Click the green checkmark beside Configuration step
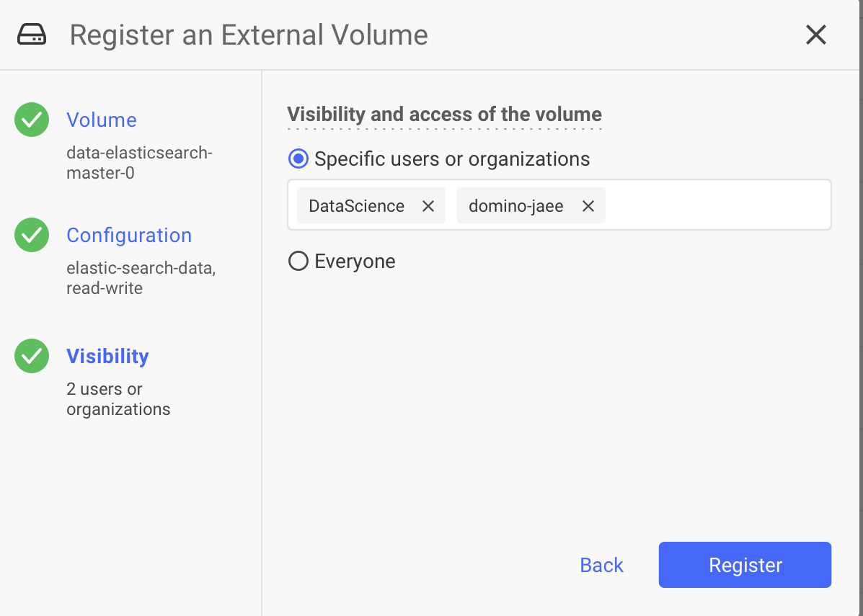The image size is (863, 616). 32,235
